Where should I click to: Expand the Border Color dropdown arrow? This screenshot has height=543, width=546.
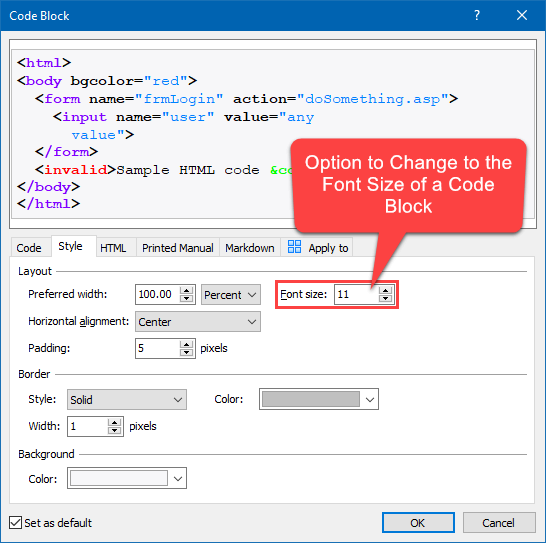370,400
